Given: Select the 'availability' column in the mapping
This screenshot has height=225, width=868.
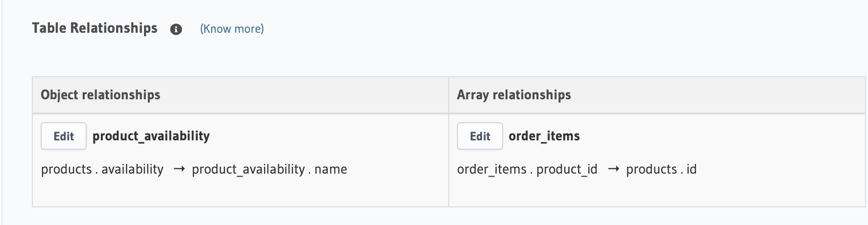Looking at the screenshot, I should coord(132,169).
